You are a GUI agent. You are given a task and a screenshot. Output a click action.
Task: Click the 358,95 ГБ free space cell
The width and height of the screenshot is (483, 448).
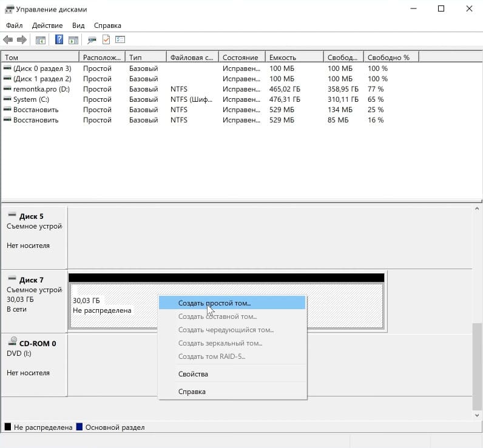point(343,89)
